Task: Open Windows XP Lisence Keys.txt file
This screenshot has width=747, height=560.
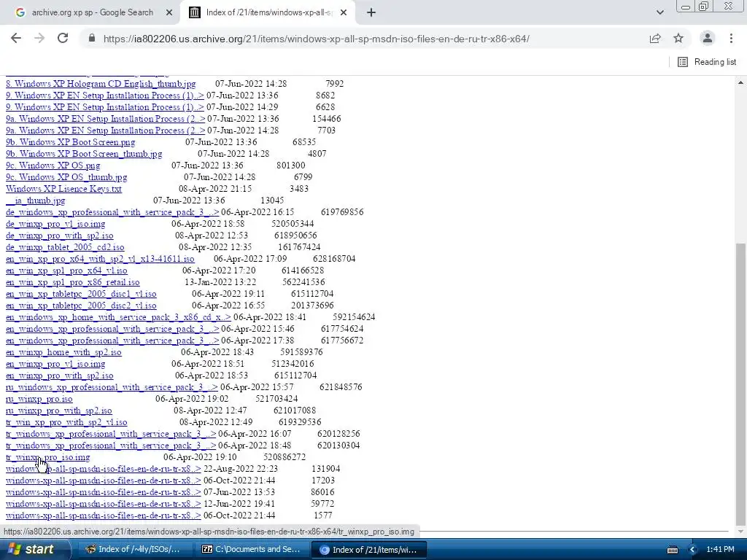Action: pos(64,189)
